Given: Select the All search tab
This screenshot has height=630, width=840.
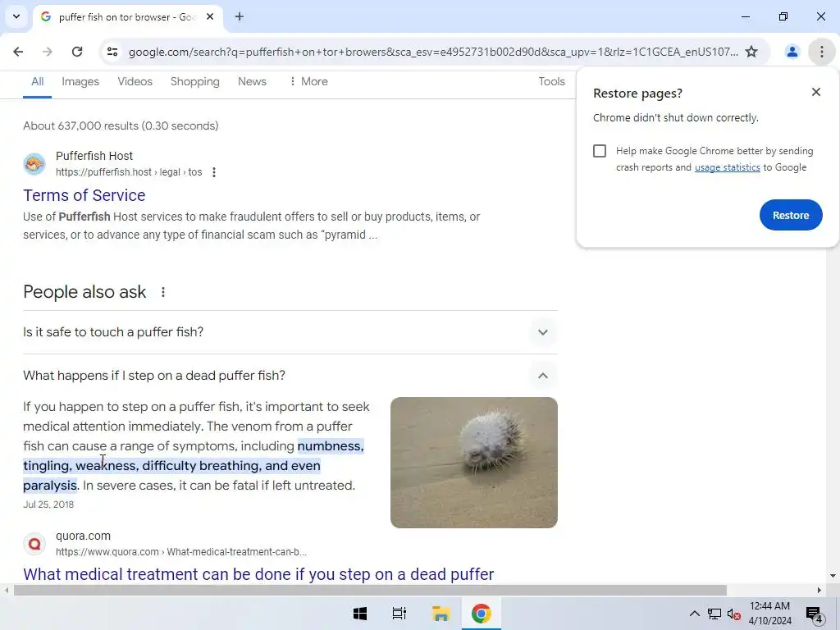Looking at the screenshot, I should [x=38, y=81].
